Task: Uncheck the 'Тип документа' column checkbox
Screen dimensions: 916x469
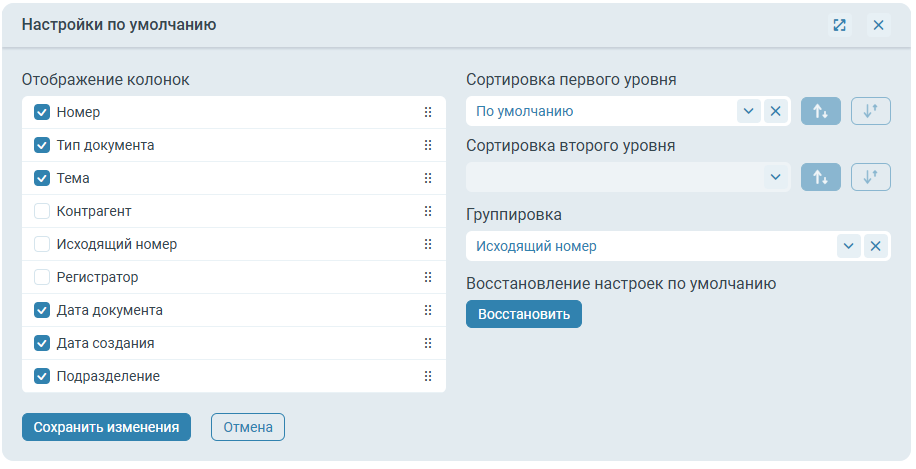Action: (42, 145)
